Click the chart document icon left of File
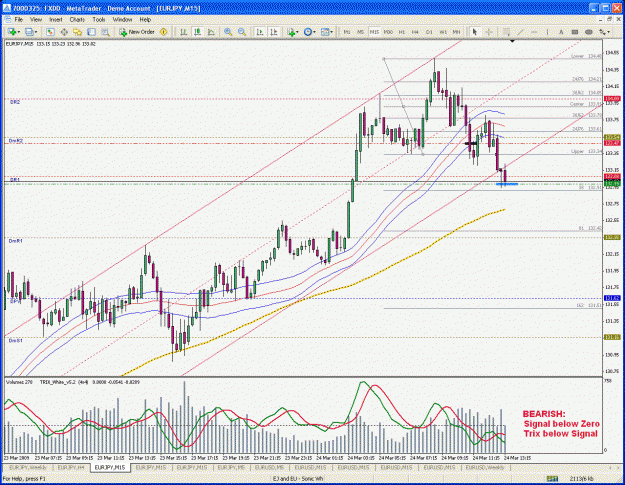 (8, 20)
